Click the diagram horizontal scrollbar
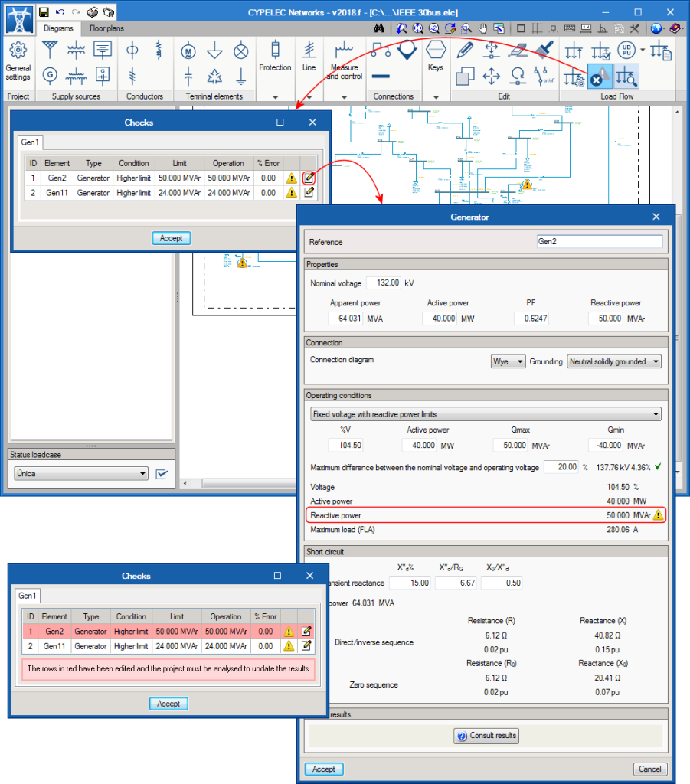This screenshot has height=784, width=690. click(x=250, y=484)
